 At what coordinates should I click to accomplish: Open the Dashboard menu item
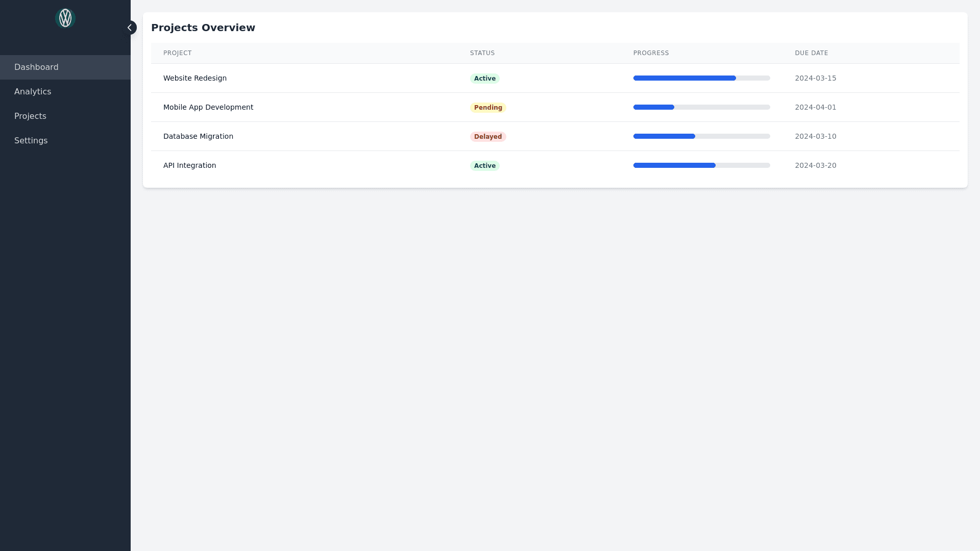point(36,67)
